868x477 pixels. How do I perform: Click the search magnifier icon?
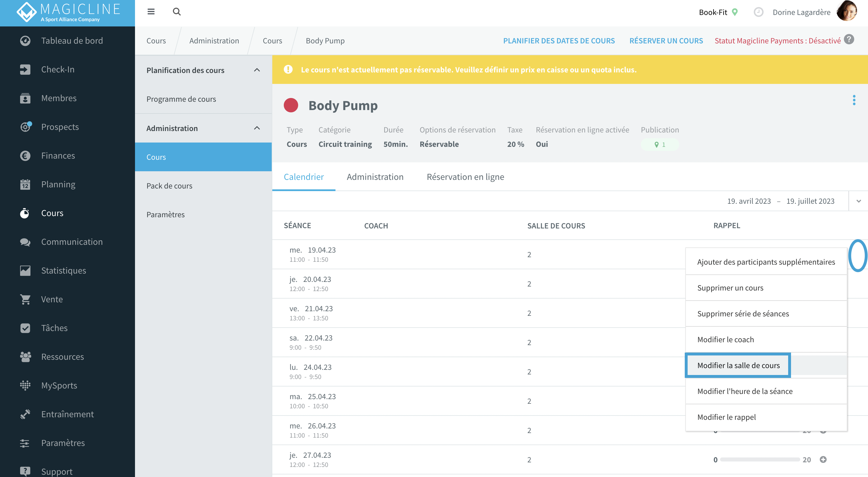(x=177, y=12)
